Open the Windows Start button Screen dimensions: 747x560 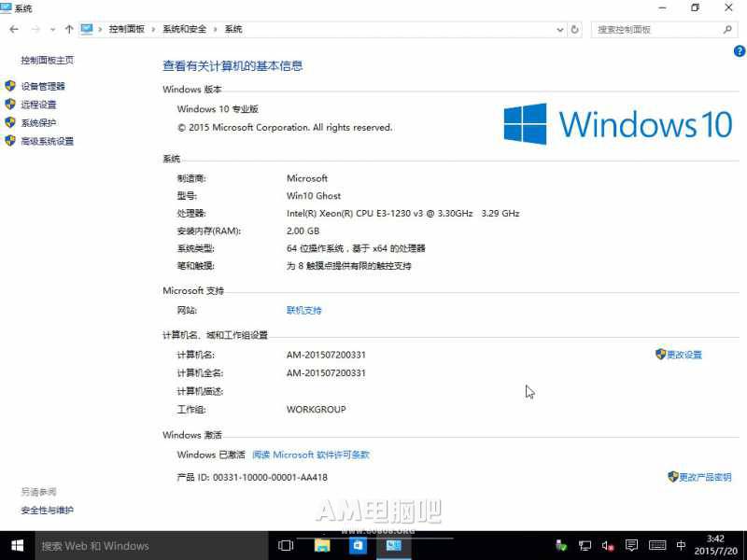pos(17,546)
